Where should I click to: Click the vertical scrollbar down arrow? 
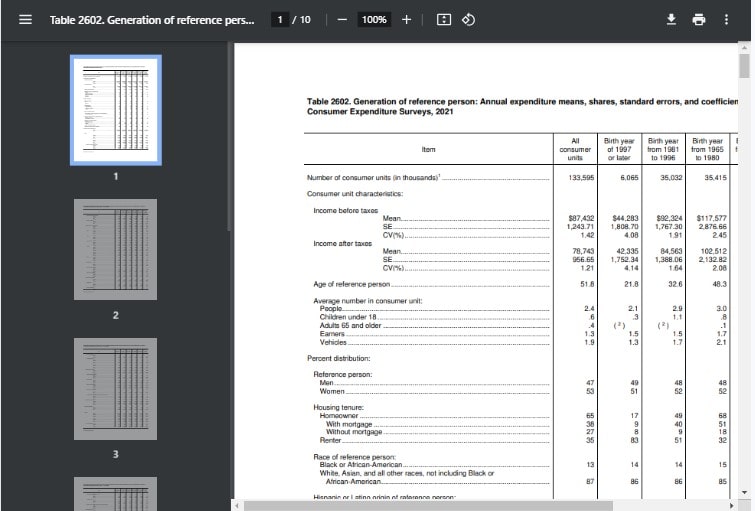pos(745,492)
